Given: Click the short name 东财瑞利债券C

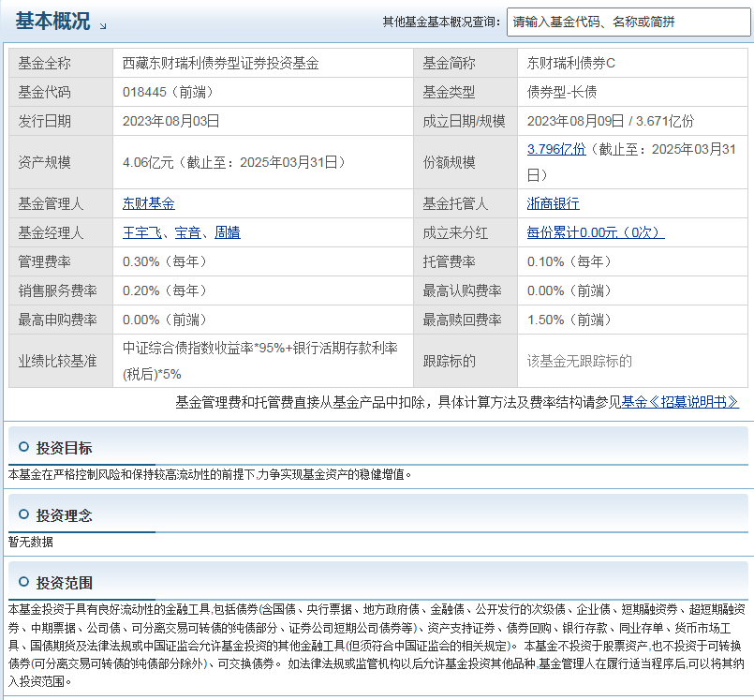Looking at the screenshot, I should (x=570, y=63).
